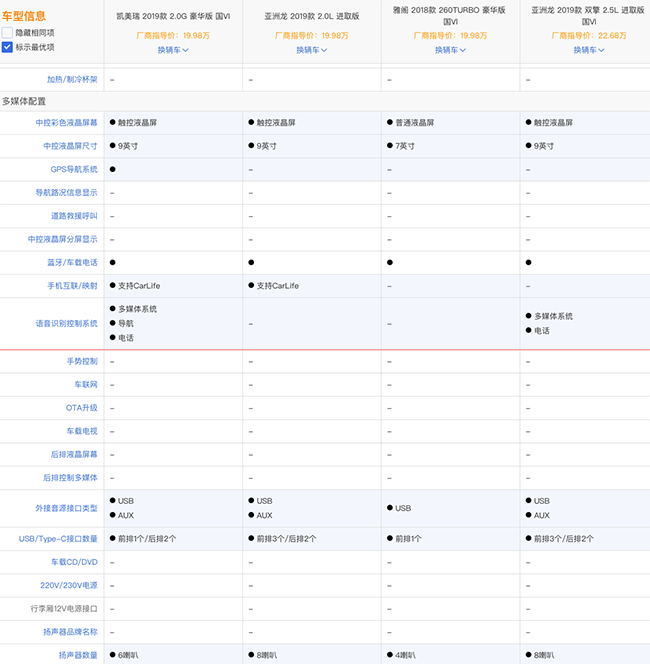The image size is (650, 664).
Task: Open the 中控彩色液晶屏幕 parameter link
Action: pos(66,123)
